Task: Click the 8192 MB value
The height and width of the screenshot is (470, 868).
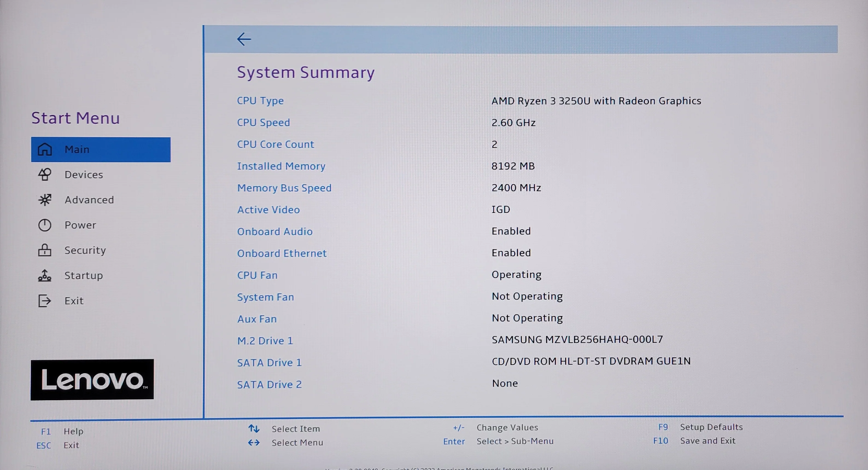Action: pos(513,166)
